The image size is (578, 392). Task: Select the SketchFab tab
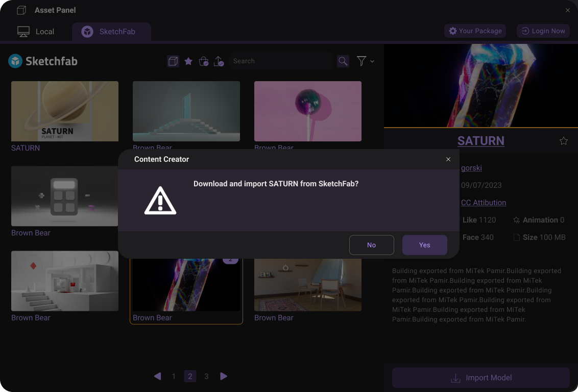[111, 32]
